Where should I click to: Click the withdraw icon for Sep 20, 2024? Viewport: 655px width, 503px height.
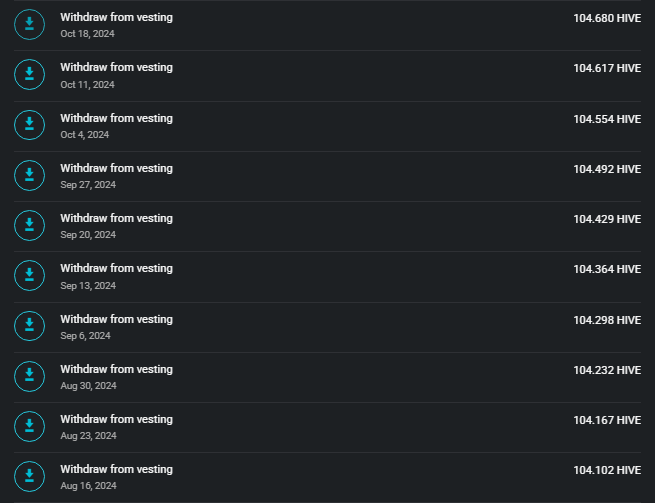(x=29, y=226)
